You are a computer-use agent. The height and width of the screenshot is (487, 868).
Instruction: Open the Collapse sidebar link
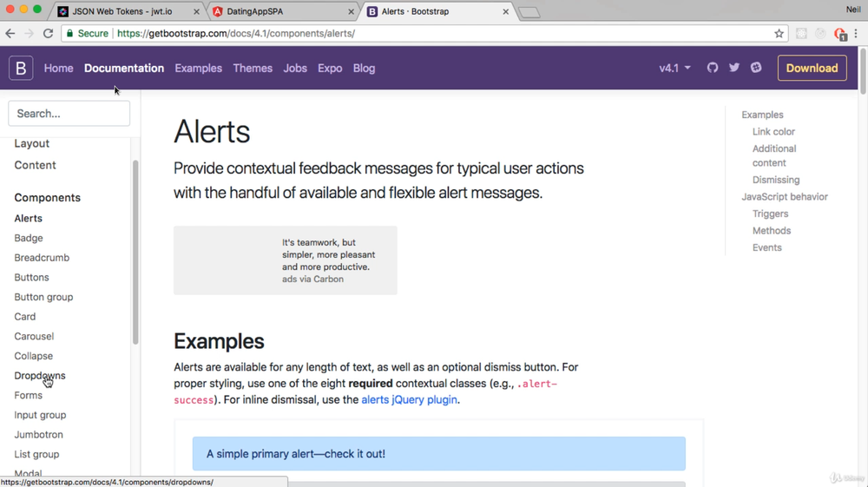coord(34,356)
